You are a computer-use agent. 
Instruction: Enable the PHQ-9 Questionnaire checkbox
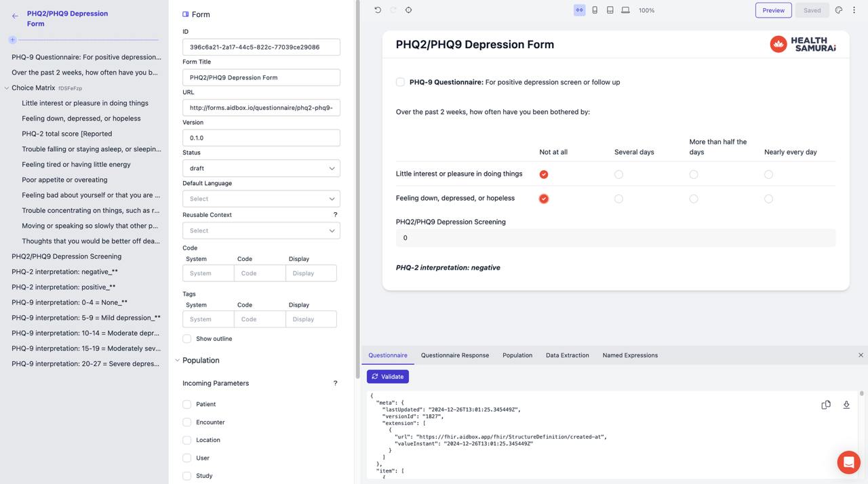(400, 81)
